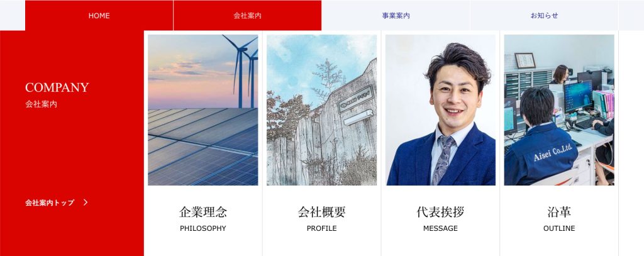Click the PHILOSOPHY caption text
This screenshot has width=644, height=256.
pyautogui.click(x=203, y=228)
